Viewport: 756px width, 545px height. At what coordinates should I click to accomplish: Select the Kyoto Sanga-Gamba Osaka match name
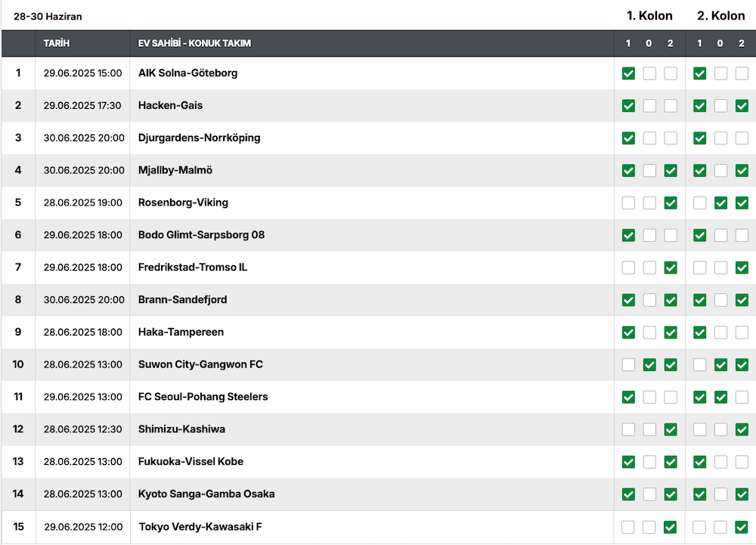(206, 494)
